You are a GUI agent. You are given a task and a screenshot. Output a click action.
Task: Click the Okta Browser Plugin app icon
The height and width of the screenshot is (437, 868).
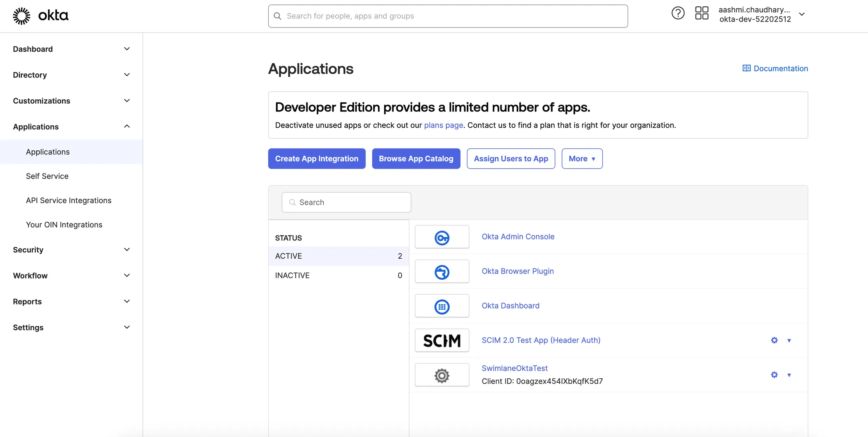point(442,272)
